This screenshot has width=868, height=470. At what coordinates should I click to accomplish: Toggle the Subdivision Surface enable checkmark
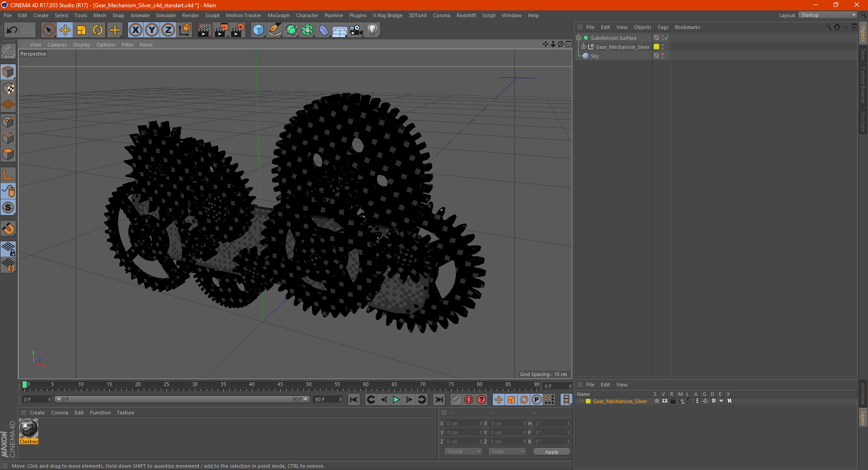click(667, 38)
